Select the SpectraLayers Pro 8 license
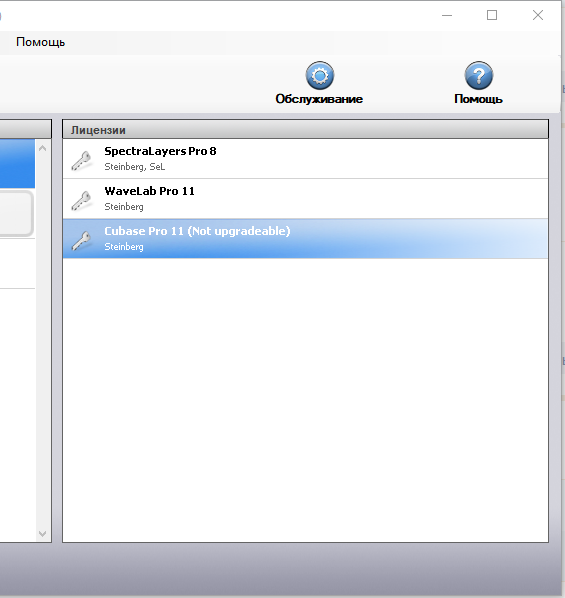This screenshot has height=598, width=565. coord(305,159)
